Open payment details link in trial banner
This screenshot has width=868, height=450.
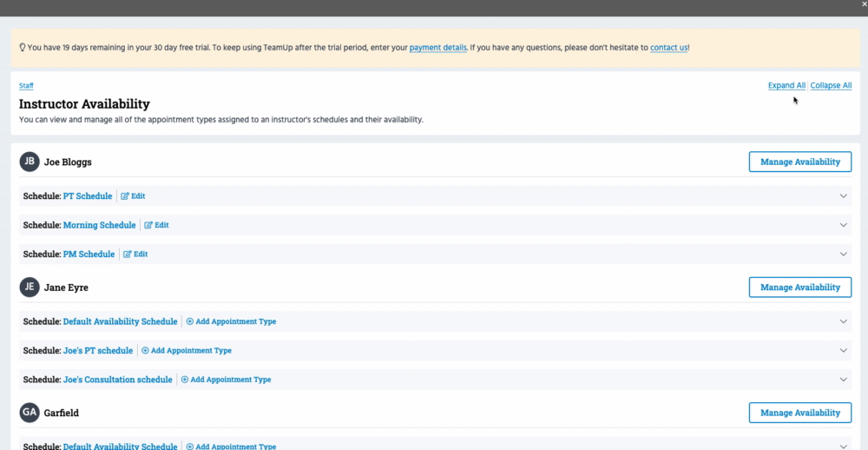tap(437, 47)
